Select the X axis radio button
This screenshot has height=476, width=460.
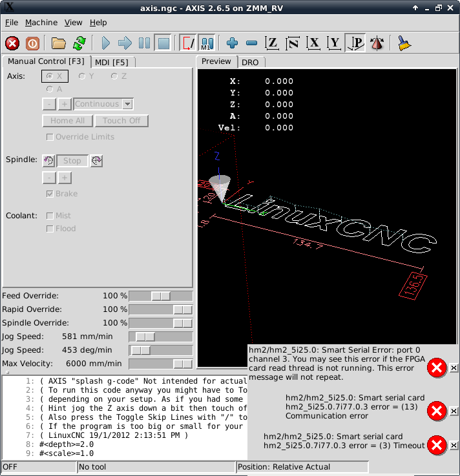click(x=55, y=76)
